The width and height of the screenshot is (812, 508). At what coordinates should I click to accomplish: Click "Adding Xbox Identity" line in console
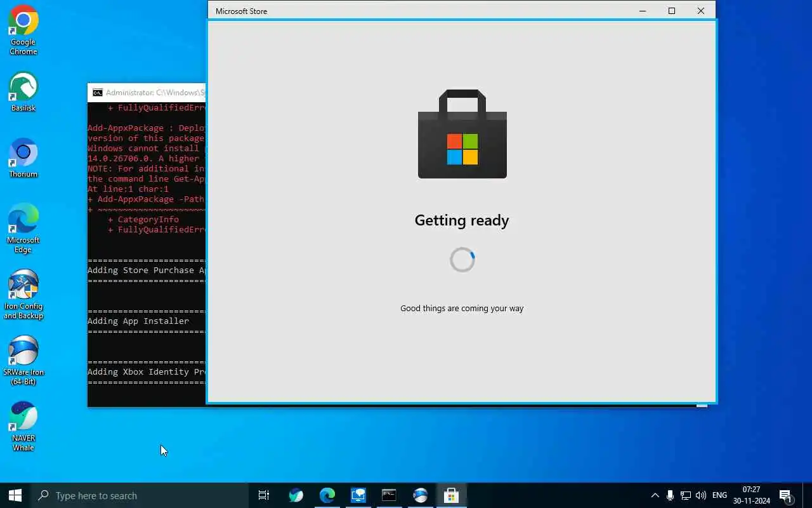(x=147, y=371)
